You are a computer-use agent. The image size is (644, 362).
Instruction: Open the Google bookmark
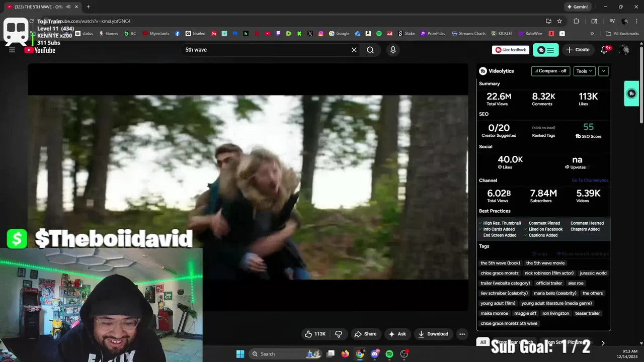click(339, 34)
